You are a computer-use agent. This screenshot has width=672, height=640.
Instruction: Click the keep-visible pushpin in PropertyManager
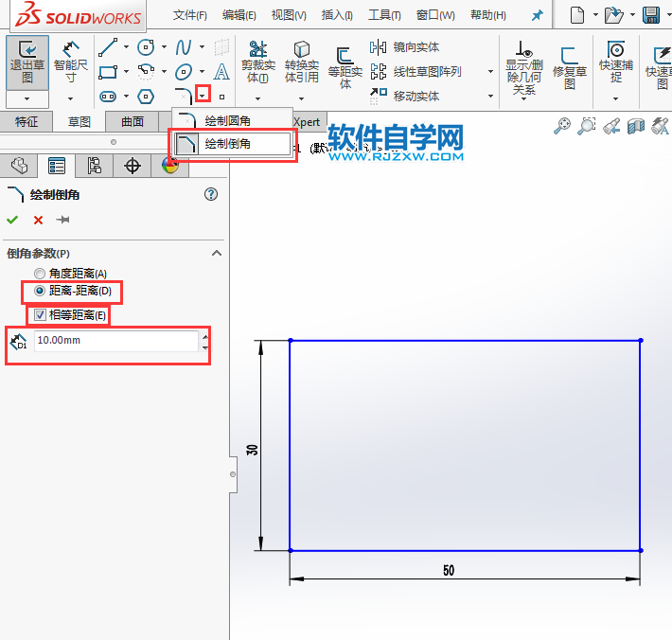[x=63, y=220]
